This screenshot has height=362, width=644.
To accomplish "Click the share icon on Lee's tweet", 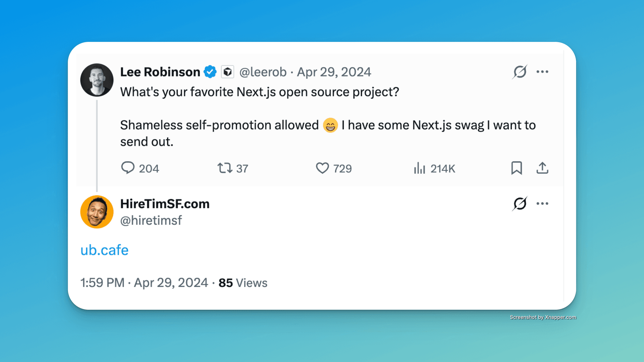I will coord(542,168).
